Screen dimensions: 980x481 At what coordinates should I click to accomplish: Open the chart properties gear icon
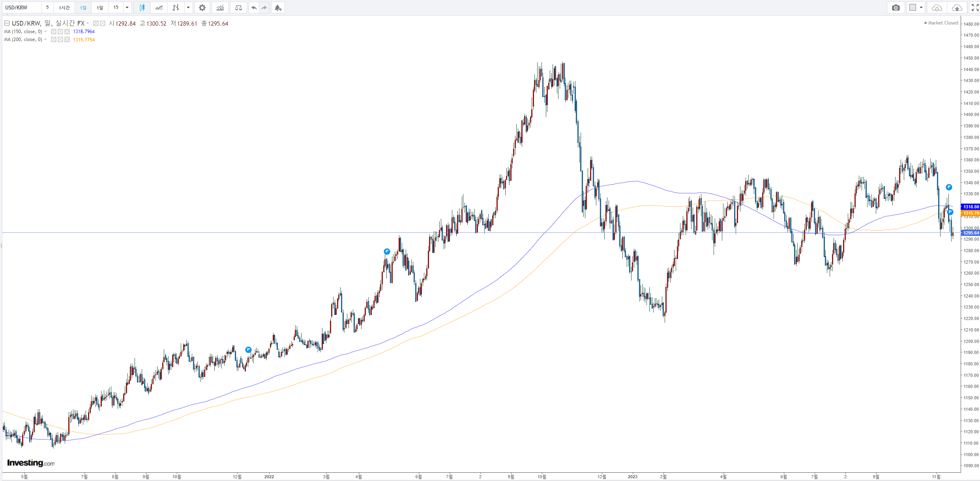click(202, 7)
